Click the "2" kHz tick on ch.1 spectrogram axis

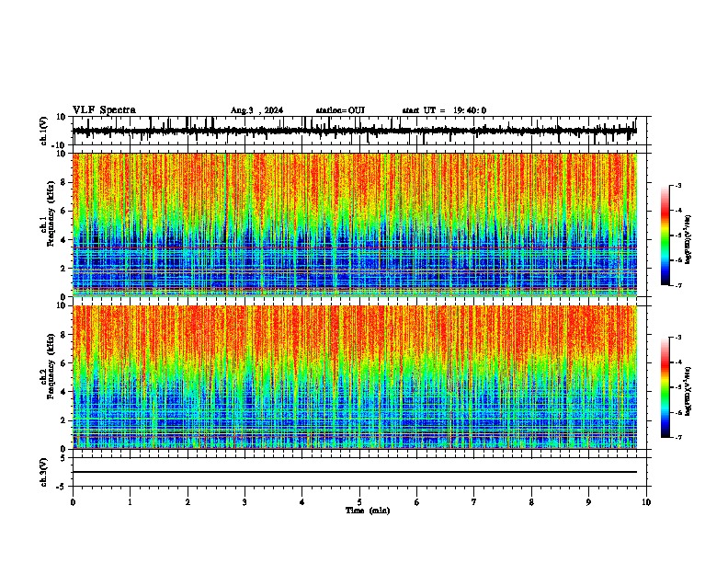click(63, 269)
